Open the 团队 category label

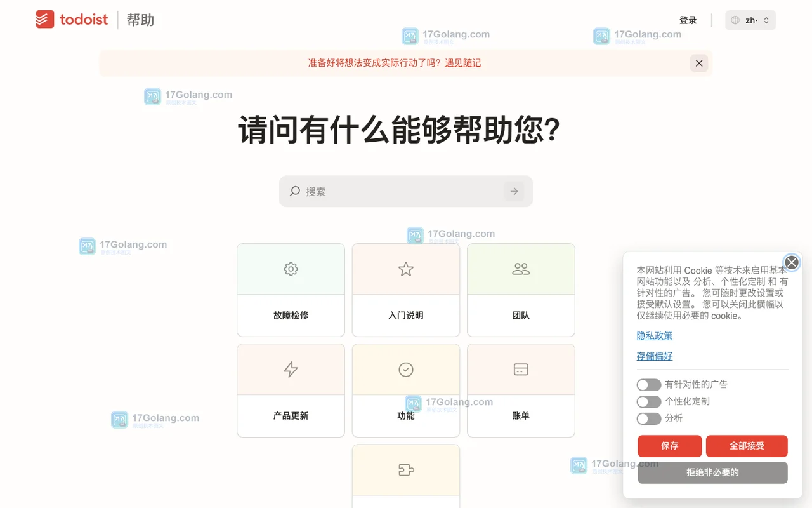pos(521,315)
